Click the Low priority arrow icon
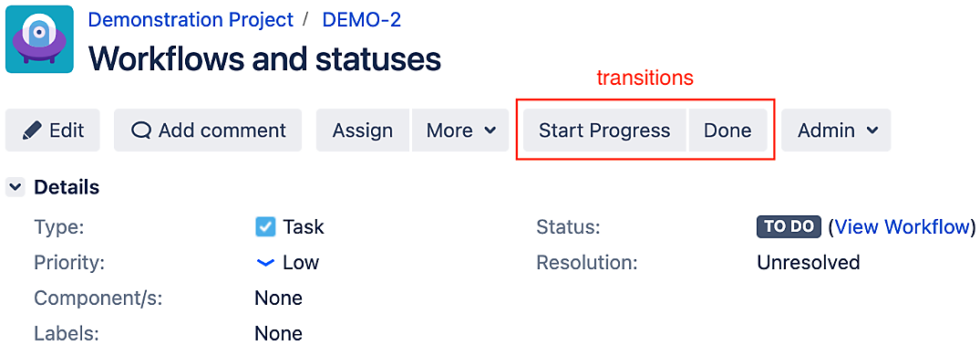Screen dimensions: 980x345 tap(265, 263)
